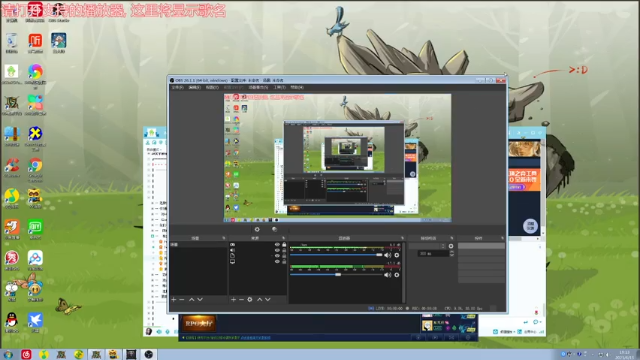Click the round button on the right ad panel

530,226
